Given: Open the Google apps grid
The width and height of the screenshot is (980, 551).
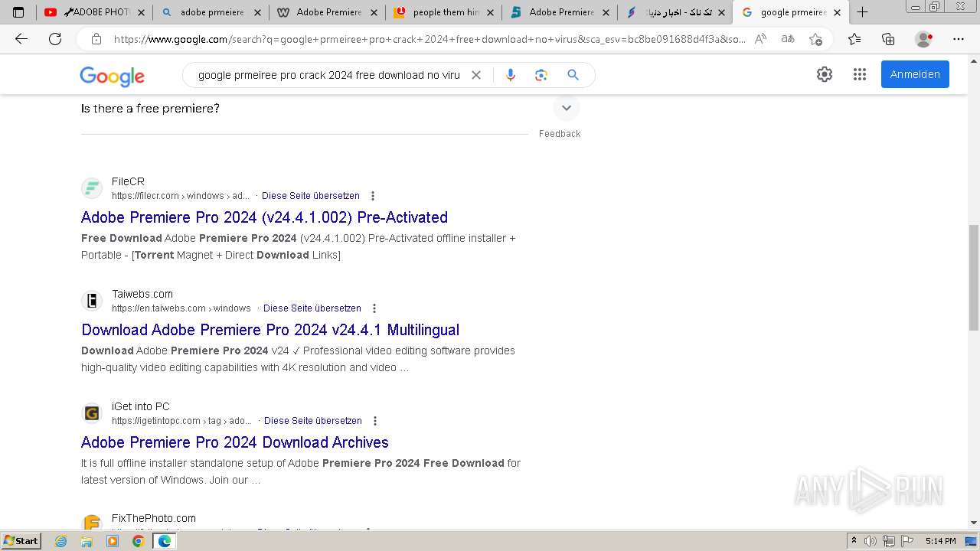Looking at the screenshot, I should tap(860, 74).
